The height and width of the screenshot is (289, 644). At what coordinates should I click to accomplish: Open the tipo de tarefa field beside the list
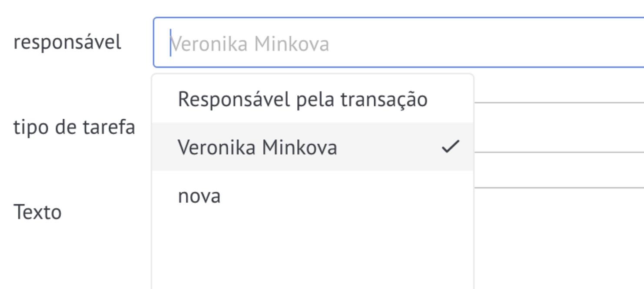(559, 127)
